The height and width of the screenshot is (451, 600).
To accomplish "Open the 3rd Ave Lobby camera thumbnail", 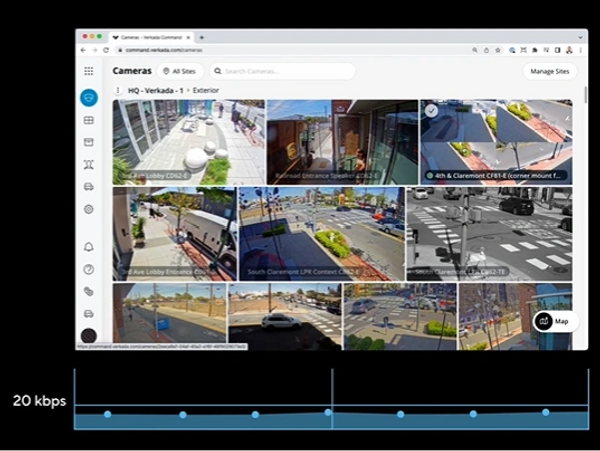I will [x=189, y=141].
